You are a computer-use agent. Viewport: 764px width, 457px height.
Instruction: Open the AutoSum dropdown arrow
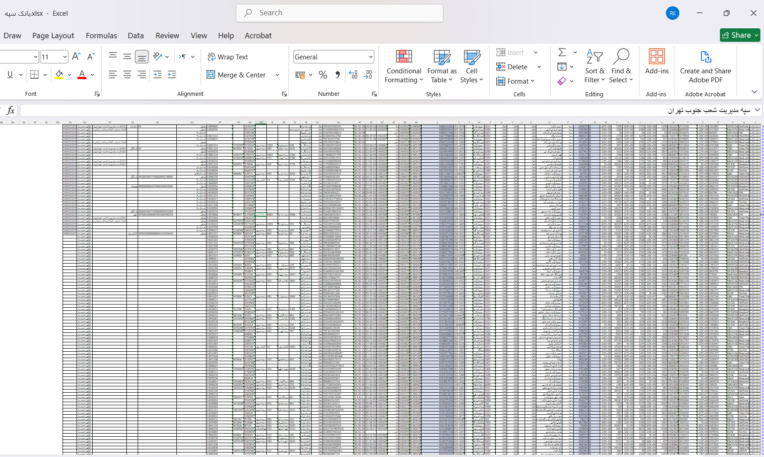tap(575, 52)
